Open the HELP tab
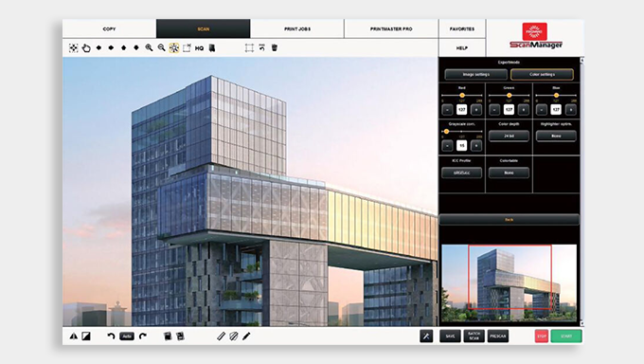The width and height of the screenshot is (644, 364). (462, 47)
